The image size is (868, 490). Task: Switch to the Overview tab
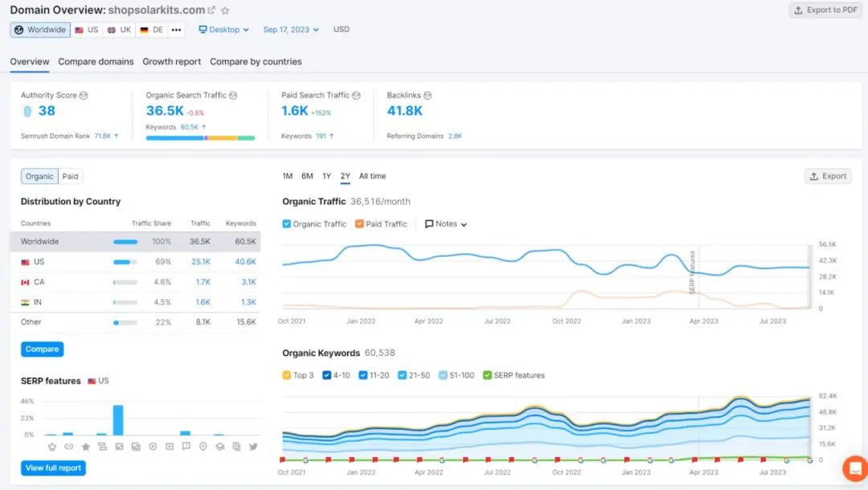coord(30,62)
